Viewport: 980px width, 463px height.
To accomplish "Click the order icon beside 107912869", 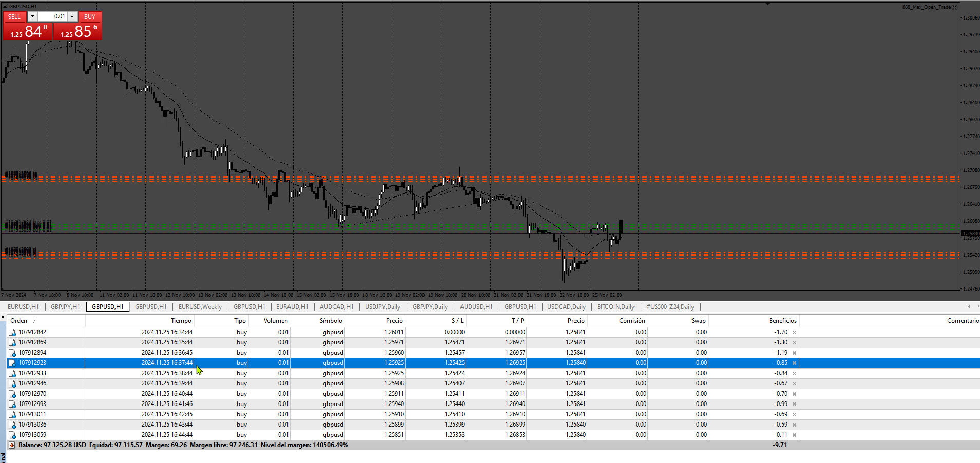I will click(x=12, y=342).
